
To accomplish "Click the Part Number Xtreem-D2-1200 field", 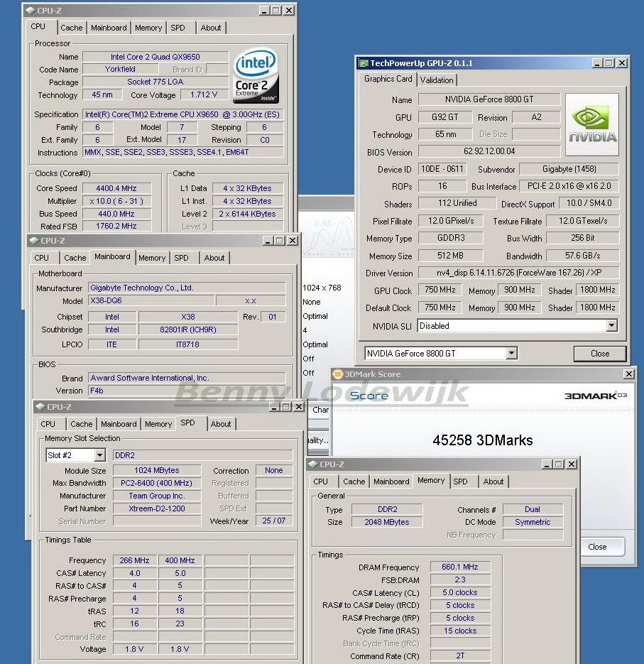I will (157, 508).
